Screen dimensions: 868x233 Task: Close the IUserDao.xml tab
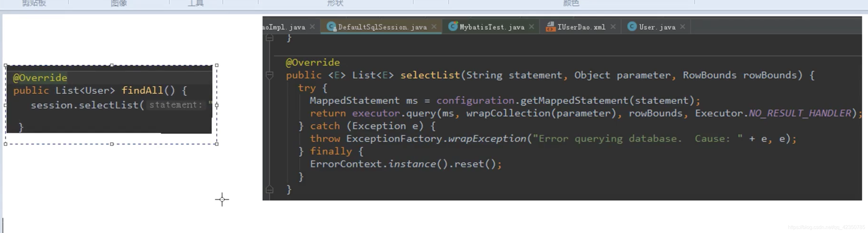613,27
